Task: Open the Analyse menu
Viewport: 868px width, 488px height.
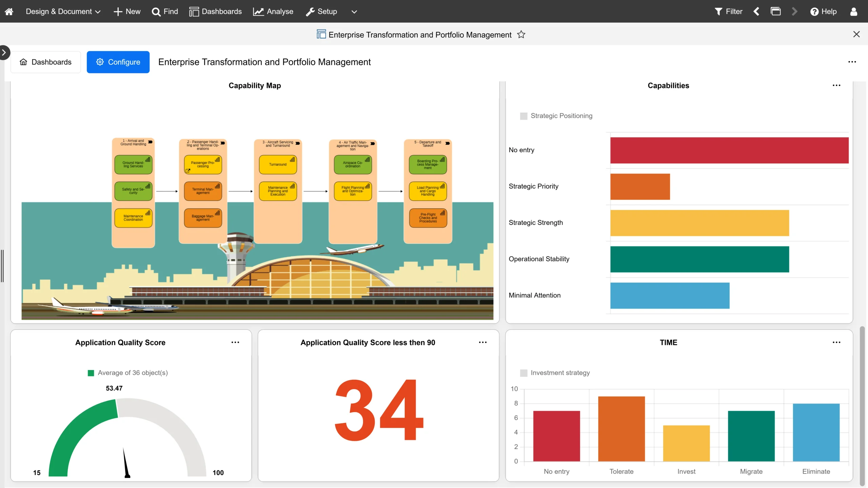Action: (x=273, y=12)
